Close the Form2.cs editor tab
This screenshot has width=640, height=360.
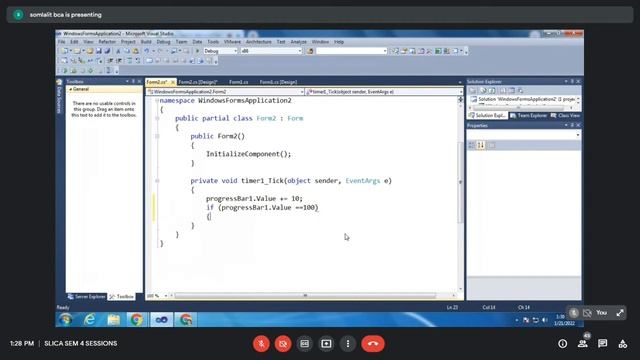(173, 82)
